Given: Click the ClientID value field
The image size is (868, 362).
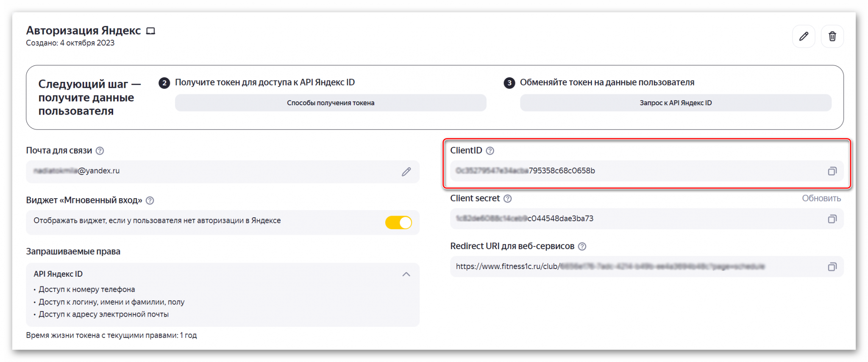Looking at the screenshot, I should pyautogui.click(x=647, y=171).
